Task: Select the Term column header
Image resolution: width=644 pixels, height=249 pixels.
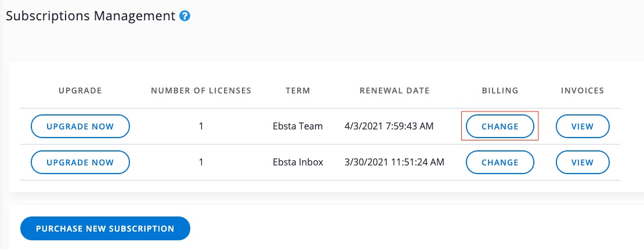Action: pyautogui.click(x=298, y=91)
